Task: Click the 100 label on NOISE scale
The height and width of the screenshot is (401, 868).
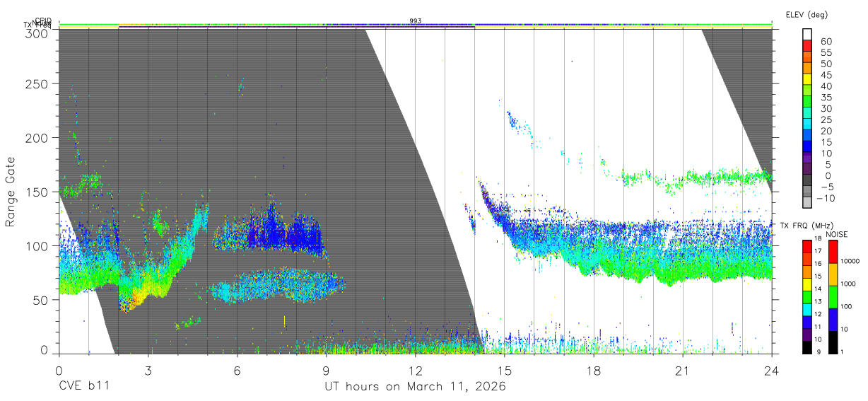Action: coord(847,306)
